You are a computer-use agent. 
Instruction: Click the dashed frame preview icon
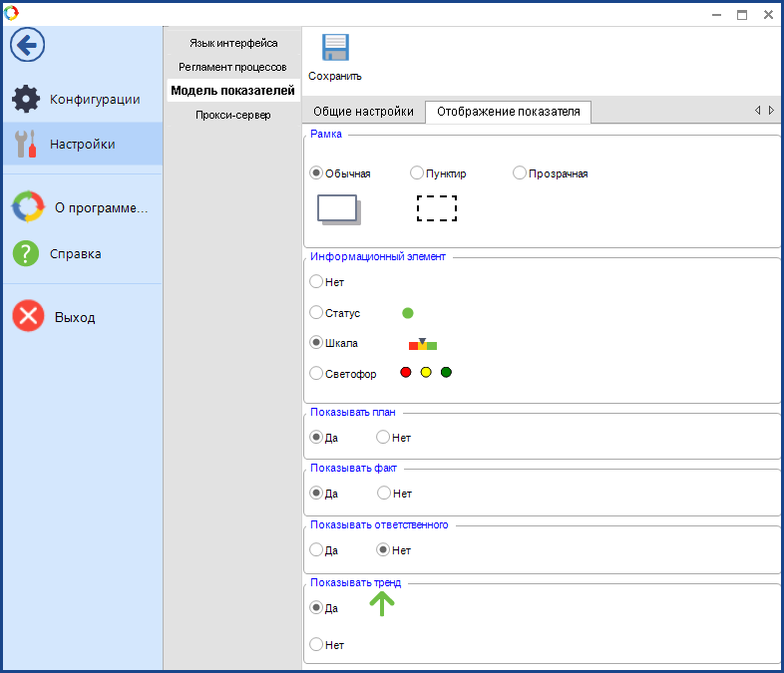436,208
